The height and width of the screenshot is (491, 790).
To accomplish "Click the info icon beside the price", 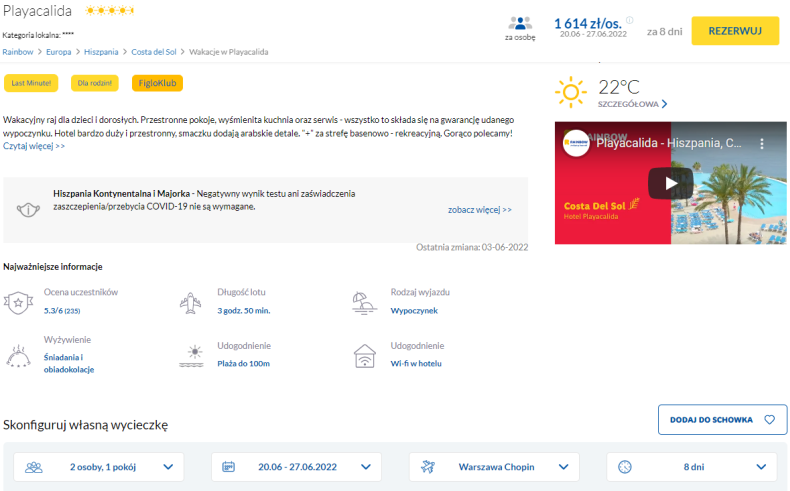I will (629, 20).
